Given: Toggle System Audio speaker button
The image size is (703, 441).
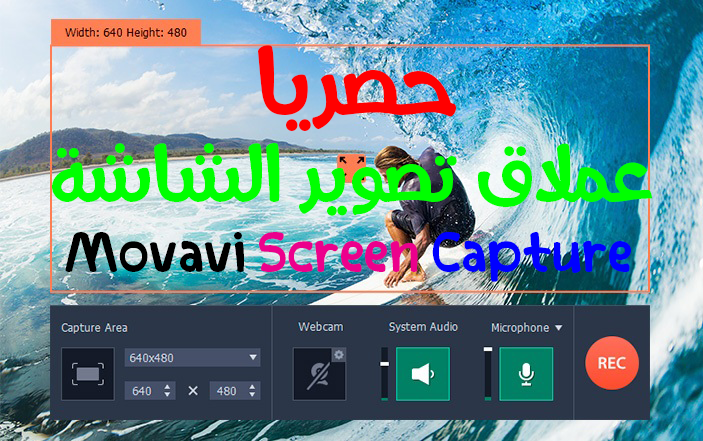Looking at the screenshot, I should (x=423, y=374).
